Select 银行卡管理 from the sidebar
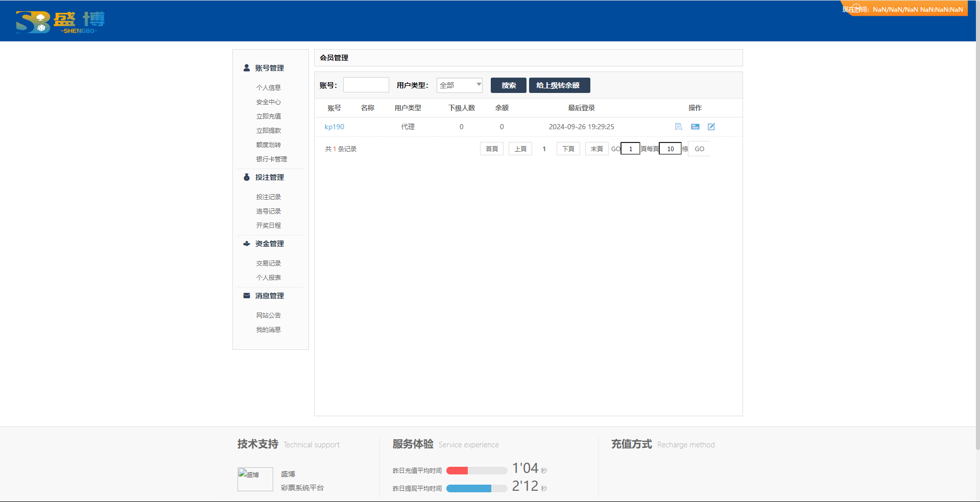The image size is (980, 502). [x=271, y=159]
